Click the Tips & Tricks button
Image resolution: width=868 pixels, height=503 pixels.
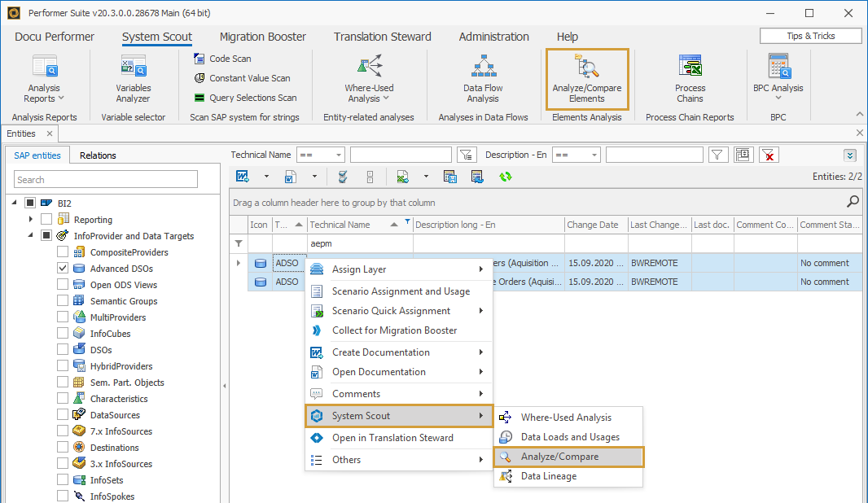(x=810, y=35)
